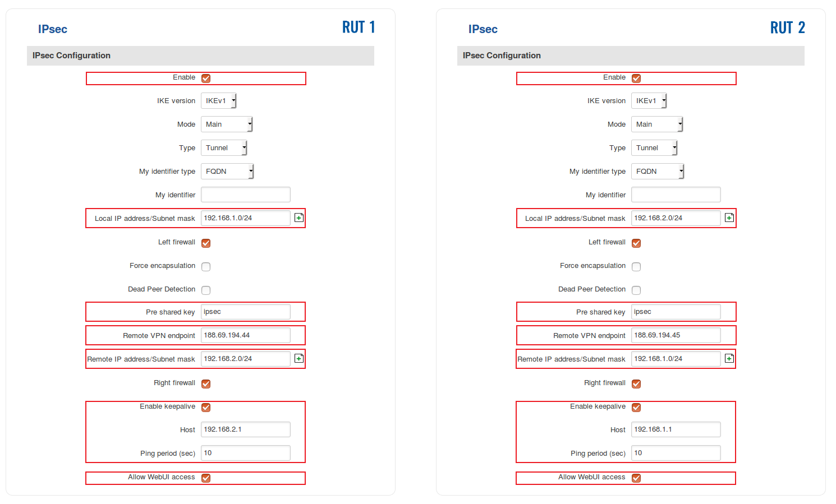Click RUT 2 keepalive Host field
The height and width of the screenshot is (504, 836).
(676, 429)
